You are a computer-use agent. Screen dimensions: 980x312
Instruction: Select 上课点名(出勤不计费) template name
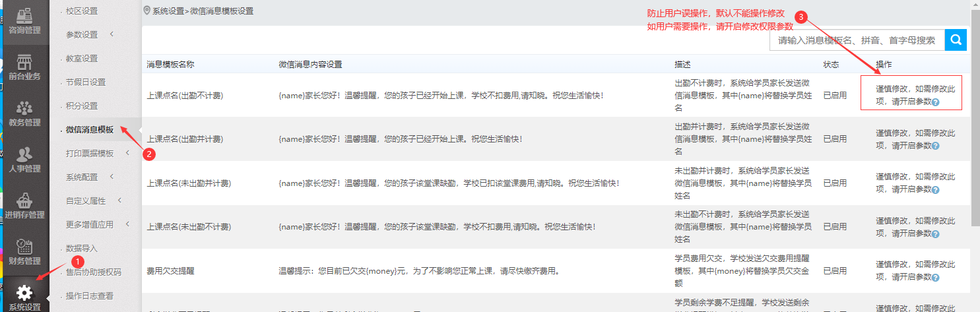pos(185,96)
